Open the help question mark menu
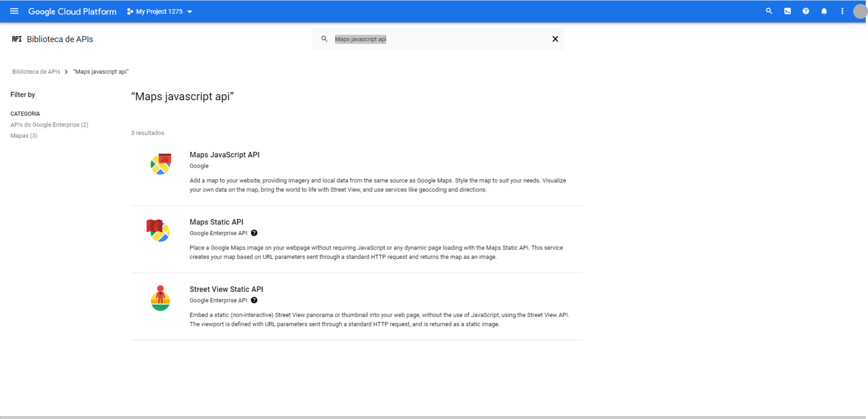 (806, 11)
